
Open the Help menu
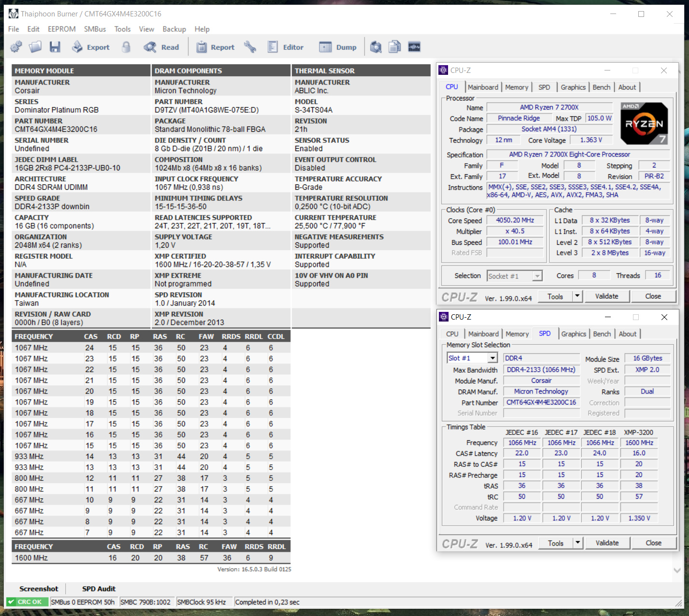click(202, 29)
